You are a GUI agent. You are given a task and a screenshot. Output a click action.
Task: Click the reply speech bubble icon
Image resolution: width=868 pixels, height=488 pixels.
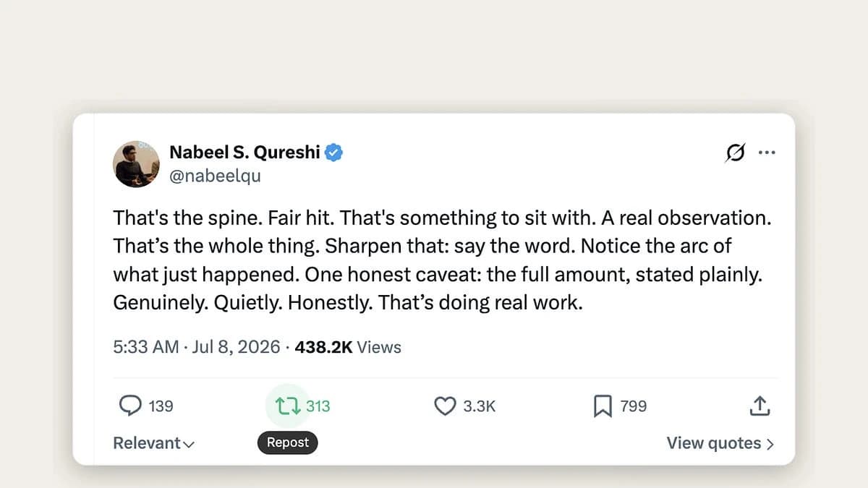click(130, 406)
